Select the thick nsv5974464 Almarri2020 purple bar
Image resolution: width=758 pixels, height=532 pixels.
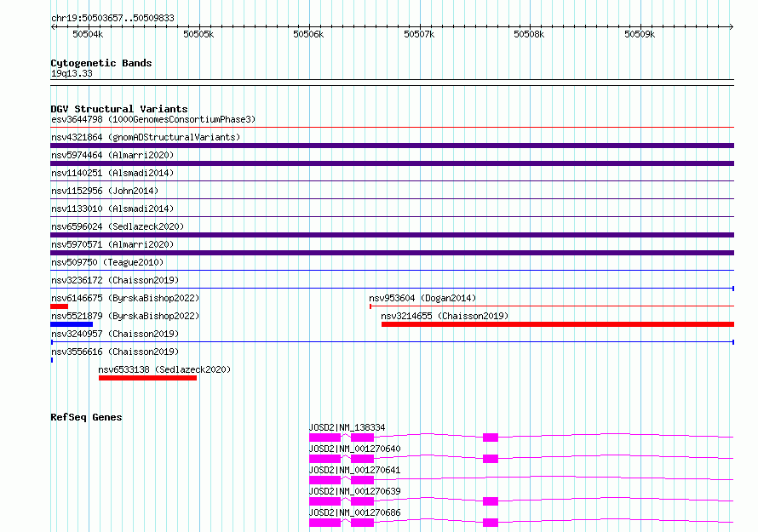(x=392, y=163)
